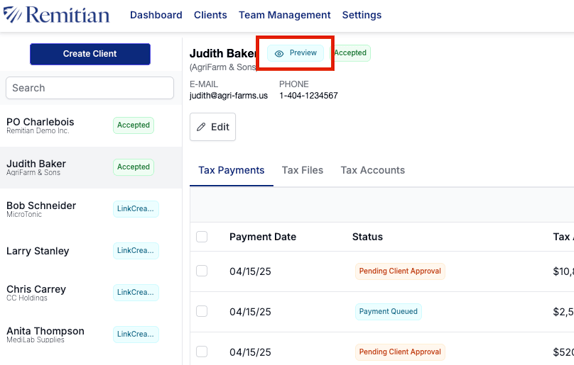Select Judith Baker in client list
This screenshot has width=574, height=365.
(x=91, y=167)
